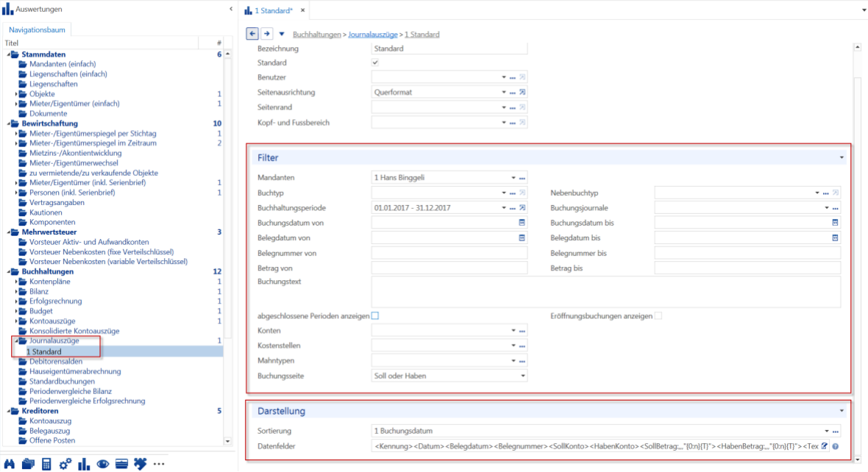Select the bar chart icon in bottom bar
Screen dimensions: 868x472
(x=84, y=464)
